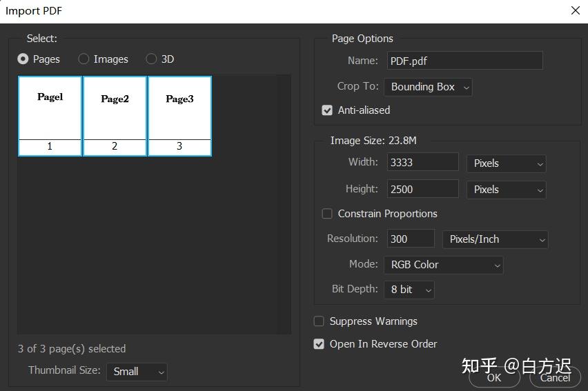Uncheck the Anti-aliased checkbox
The image size is (588, 391).
(x=327, y=110)
